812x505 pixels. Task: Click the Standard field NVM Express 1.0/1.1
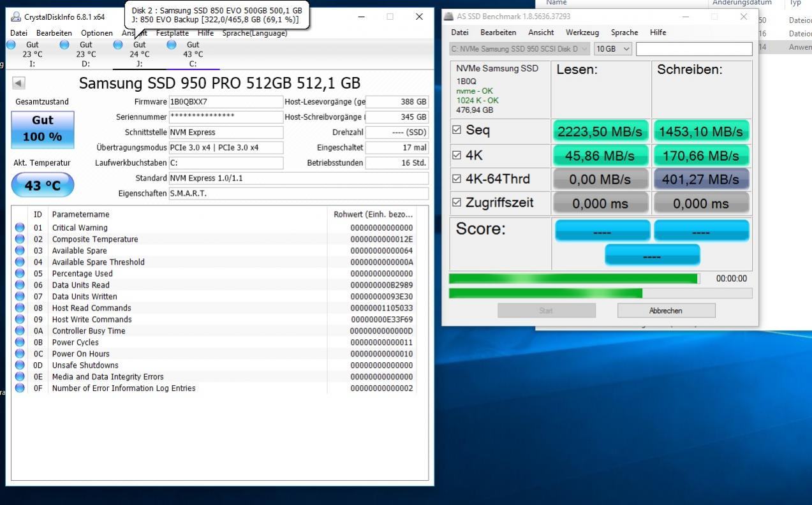click(299, 179)
